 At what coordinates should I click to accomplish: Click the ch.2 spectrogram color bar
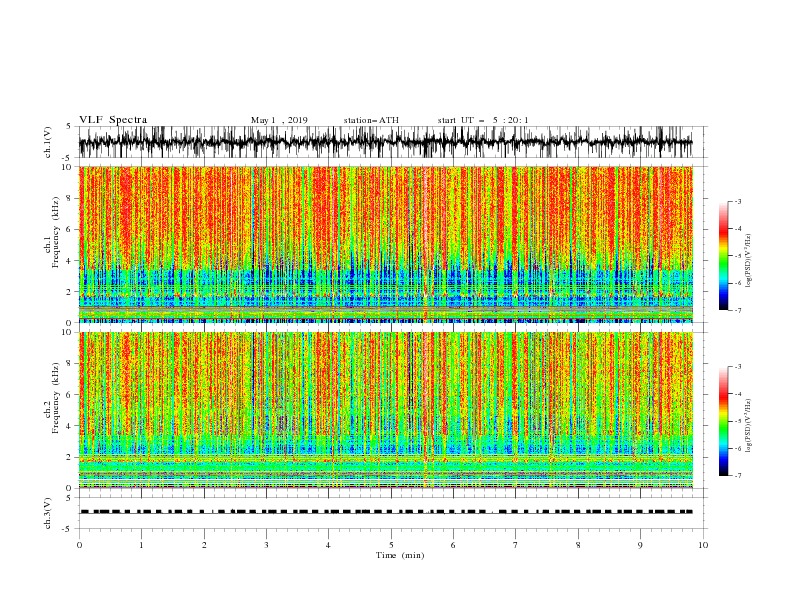pos(723,421)
